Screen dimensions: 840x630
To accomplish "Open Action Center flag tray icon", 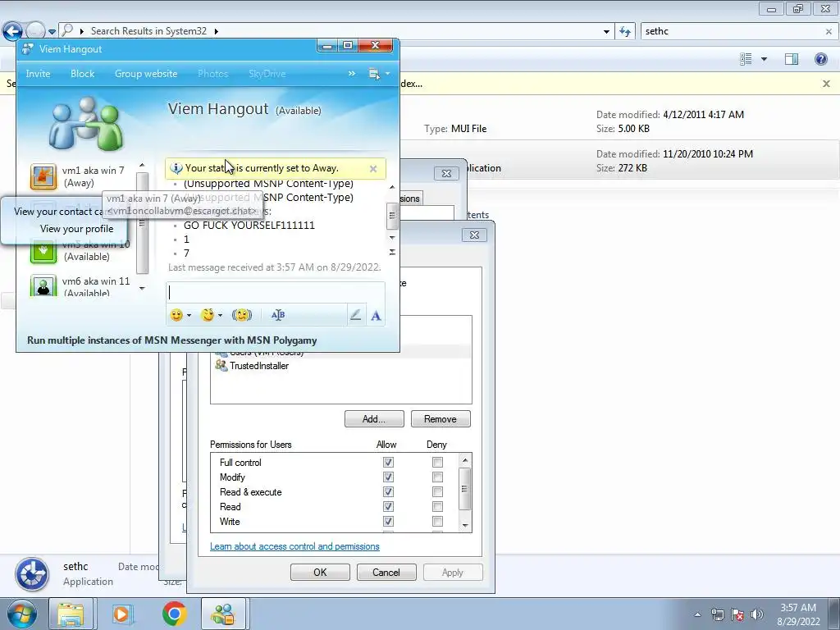I will click(737, 614).
